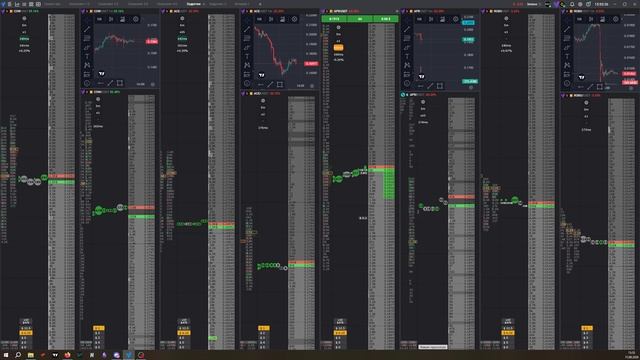Select the measure tool in second chart

(x=247, y=74)
